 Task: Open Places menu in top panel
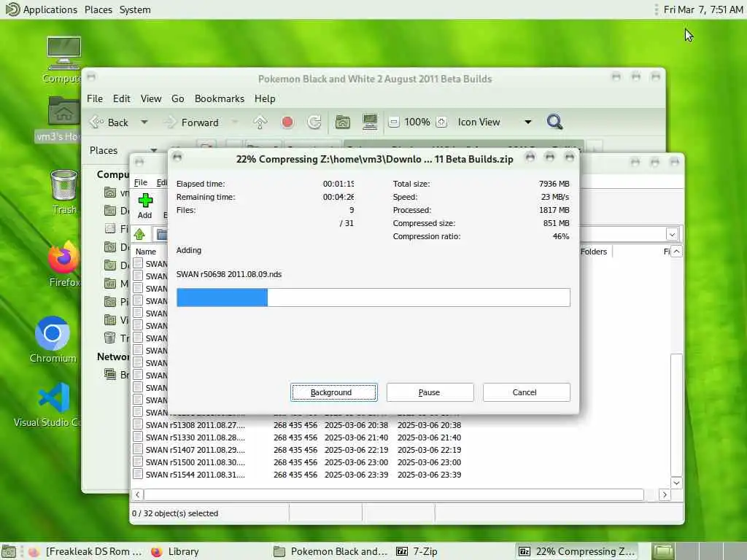[98, 9]
